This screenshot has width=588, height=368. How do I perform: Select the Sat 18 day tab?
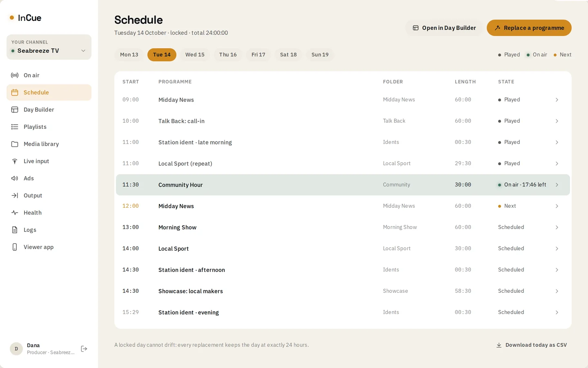[x=288, y=55]
